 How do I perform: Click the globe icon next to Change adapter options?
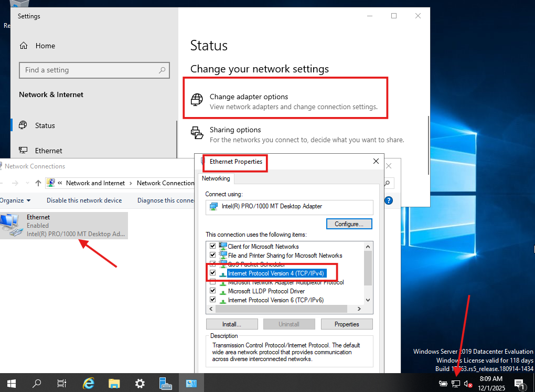click(x=197, y=99)
